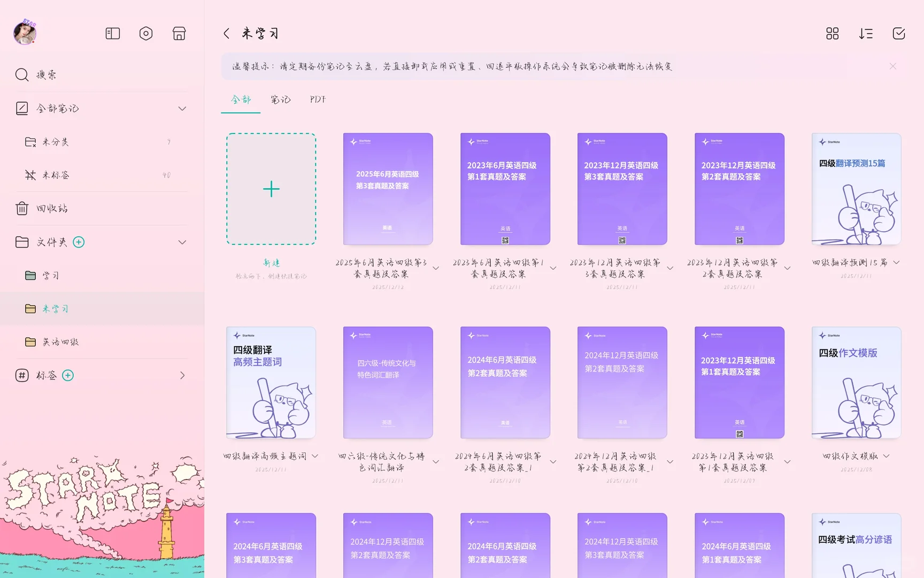The width and height of the screenshot is (924, 578).
Task: Collapse the left sidebar panel
Action: [x=112, y=33]
